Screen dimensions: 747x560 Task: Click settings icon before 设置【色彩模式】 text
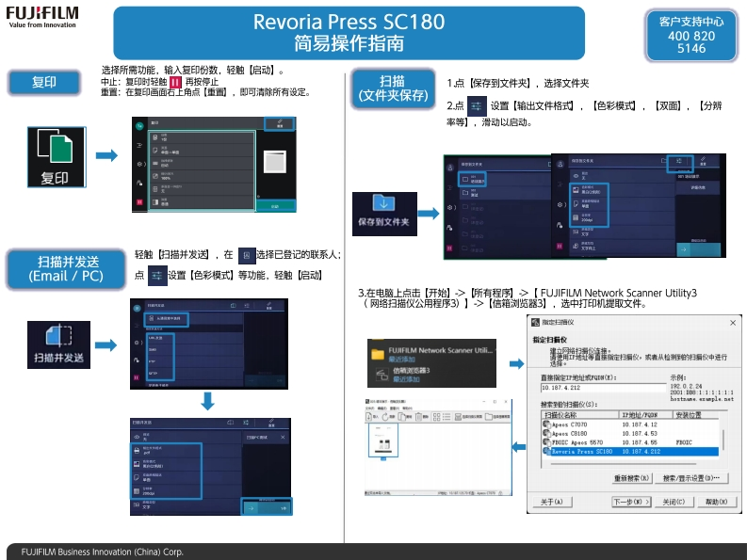click(x=157, y=275)
